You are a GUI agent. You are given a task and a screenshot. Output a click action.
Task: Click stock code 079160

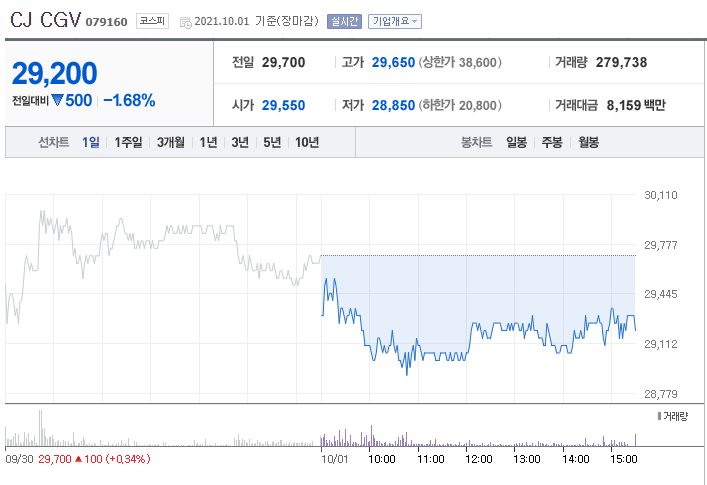click(106, 22)
